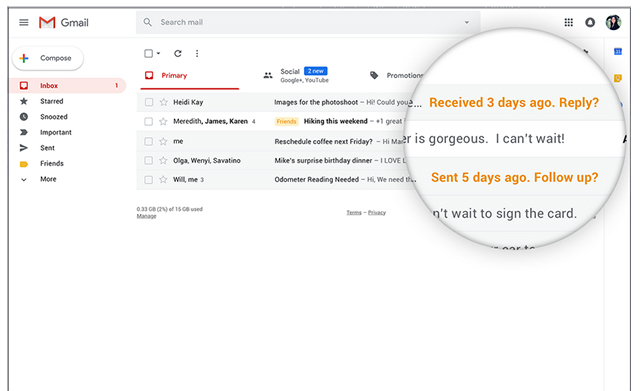Click the Manage storage link
This screenshot has height=391, width=640.
(147, 216)
